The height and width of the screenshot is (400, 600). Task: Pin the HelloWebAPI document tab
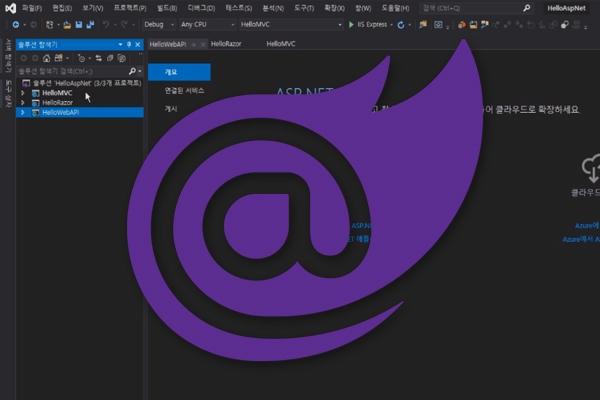coord(194,44)
